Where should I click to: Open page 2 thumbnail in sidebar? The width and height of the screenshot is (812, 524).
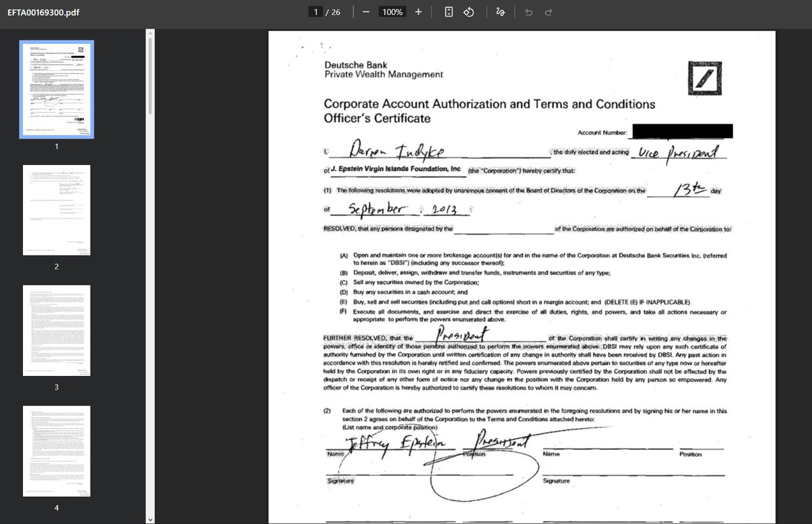point(57,210)
